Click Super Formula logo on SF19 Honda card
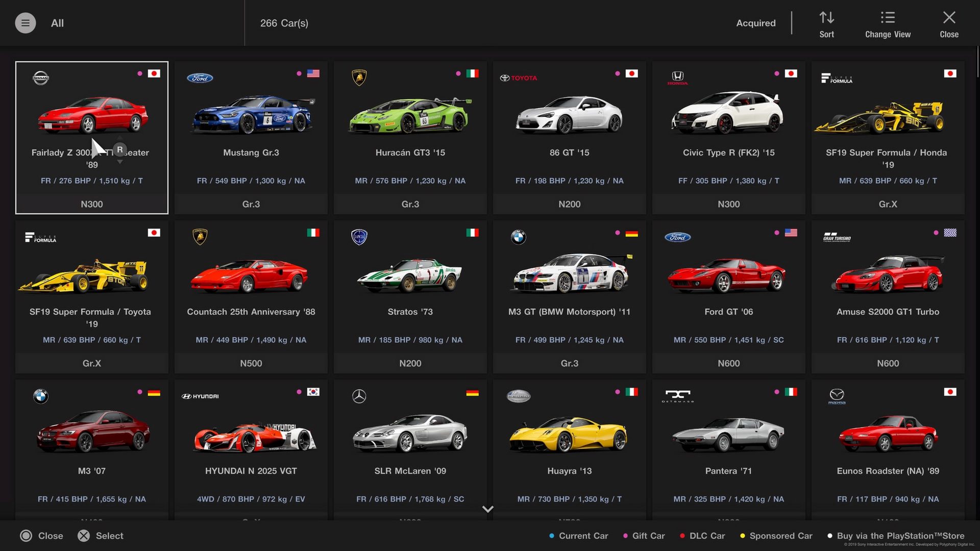 point(837,78)
